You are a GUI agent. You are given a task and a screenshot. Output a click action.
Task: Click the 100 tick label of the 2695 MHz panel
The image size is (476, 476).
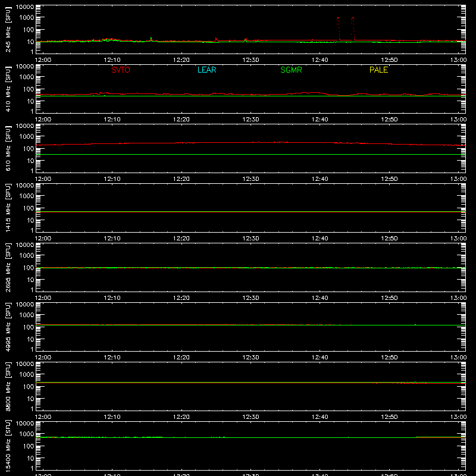[x=29, y=268]
